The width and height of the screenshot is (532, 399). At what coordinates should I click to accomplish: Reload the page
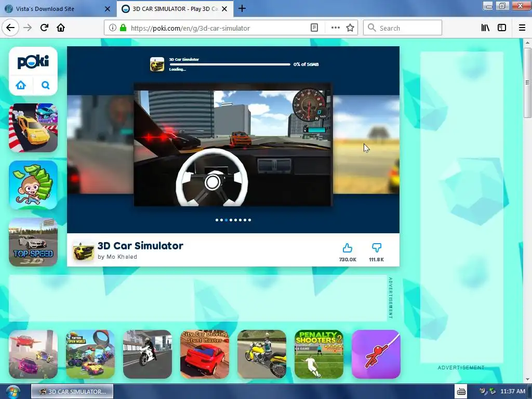[44, 28]
